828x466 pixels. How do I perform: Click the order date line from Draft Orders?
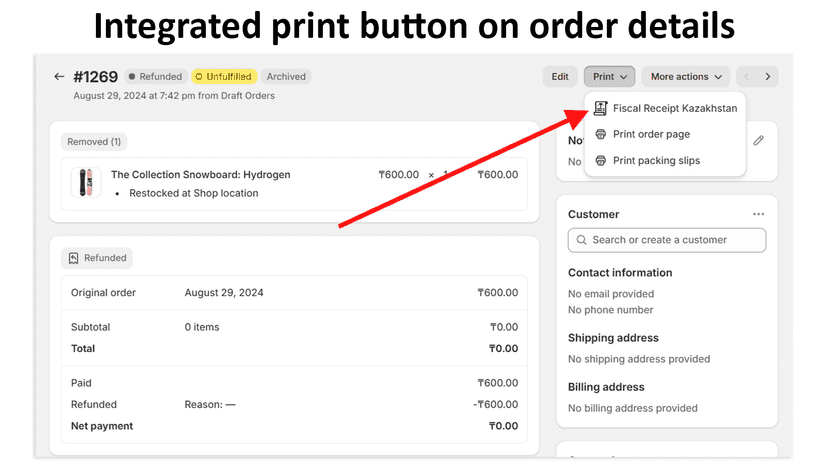[174, 96]
